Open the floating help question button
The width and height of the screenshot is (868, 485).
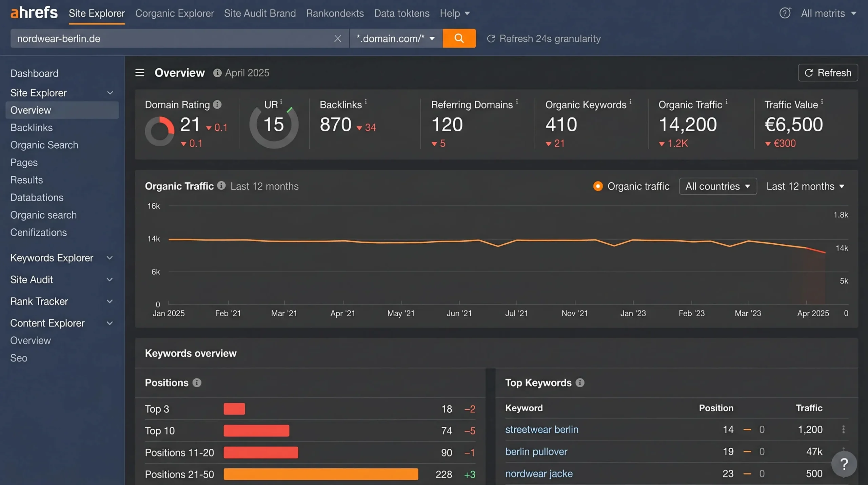coord(844,464)
